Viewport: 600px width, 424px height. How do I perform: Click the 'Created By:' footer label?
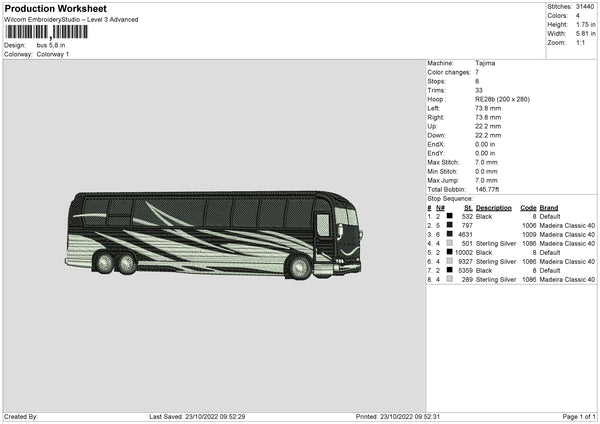(21, 416)
